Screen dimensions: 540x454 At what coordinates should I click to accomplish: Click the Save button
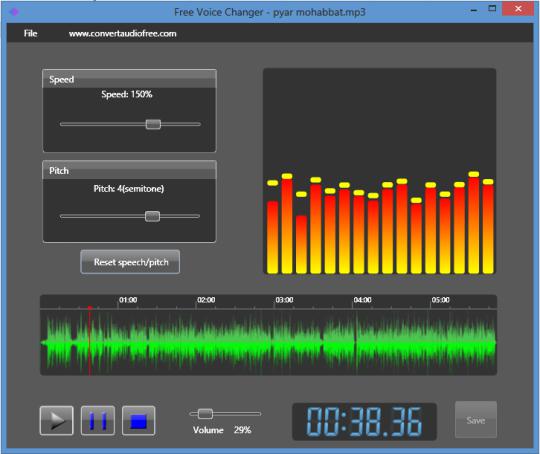coord(476,420)
